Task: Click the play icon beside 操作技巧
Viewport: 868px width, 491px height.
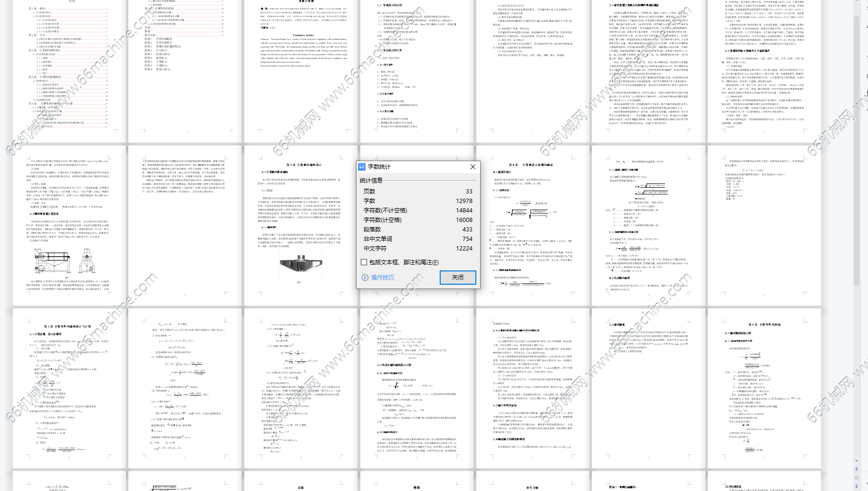Action: point(365,278)
